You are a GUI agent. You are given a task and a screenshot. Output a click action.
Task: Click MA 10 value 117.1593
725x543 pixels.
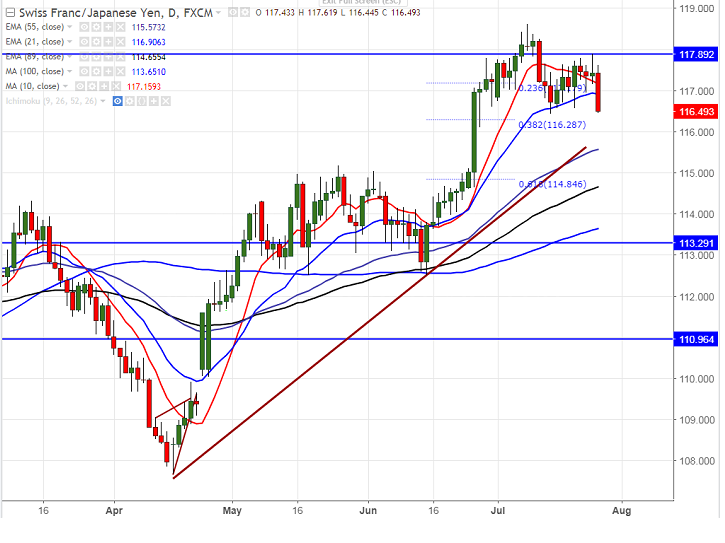tap(144, 86)
